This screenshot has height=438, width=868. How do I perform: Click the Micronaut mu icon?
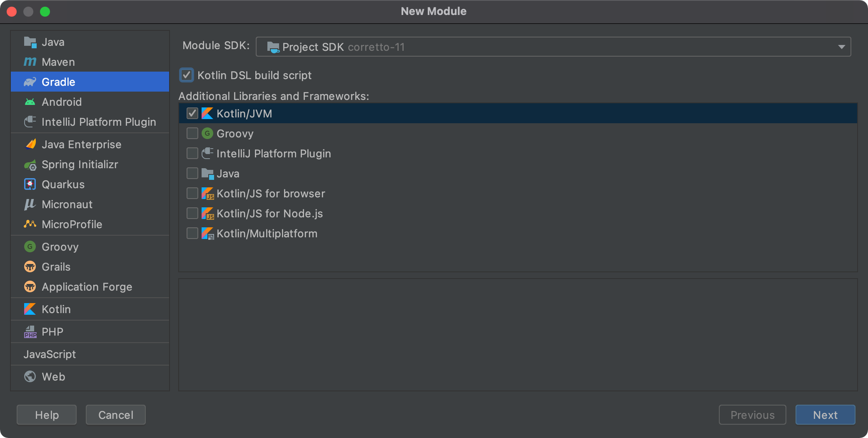pos(30,204)
